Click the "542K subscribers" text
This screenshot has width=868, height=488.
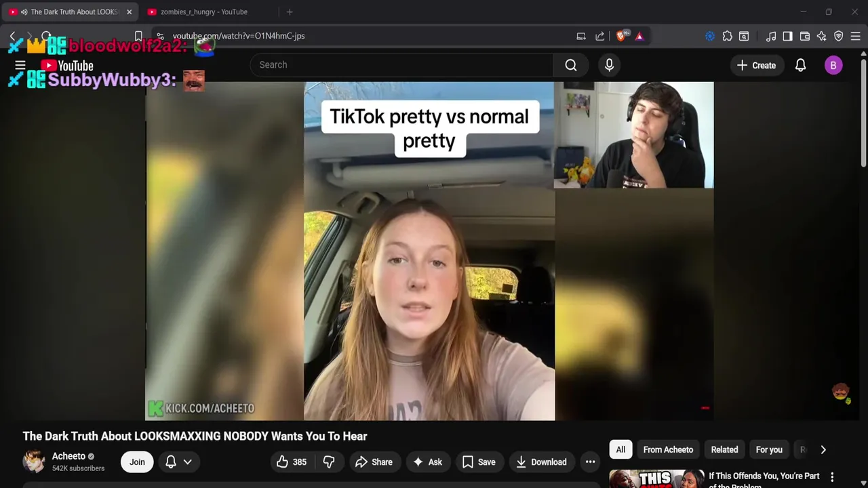(78, 468)
